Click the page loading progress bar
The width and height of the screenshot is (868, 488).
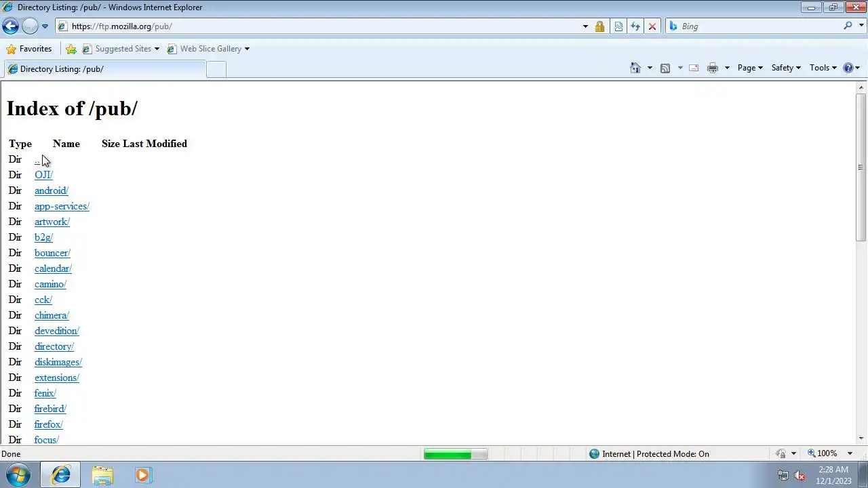click(x=455, y=454)
